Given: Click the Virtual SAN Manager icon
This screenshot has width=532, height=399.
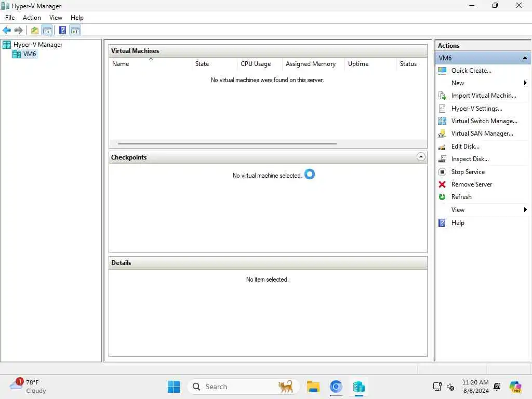Looking at the screenshot, I should click(x=442, y=134).
